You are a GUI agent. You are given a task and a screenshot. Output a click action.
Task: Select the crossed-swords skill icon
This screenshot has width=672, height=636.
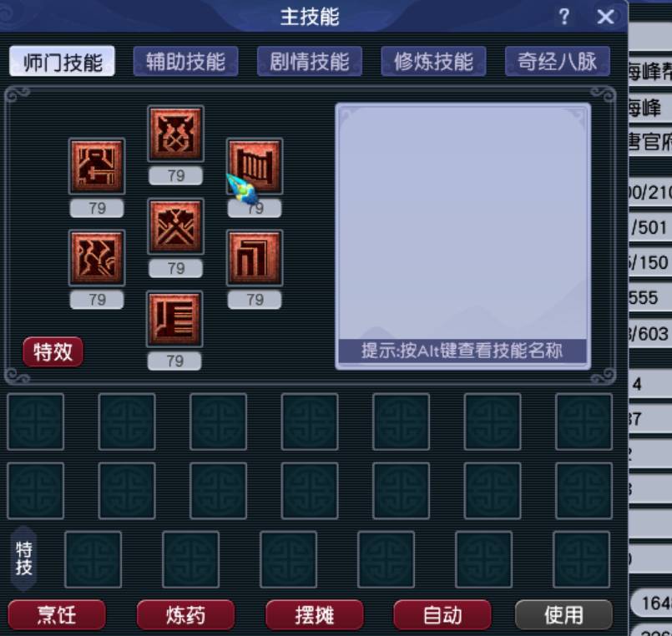coord(175,226)
